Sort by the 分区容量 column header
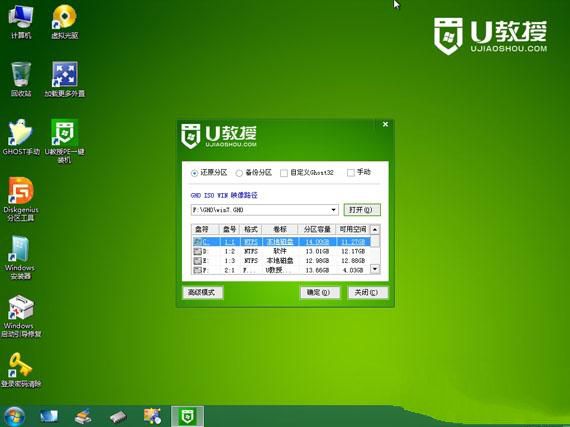This screenshot has height=427, width=570. (x=317, y=229)
